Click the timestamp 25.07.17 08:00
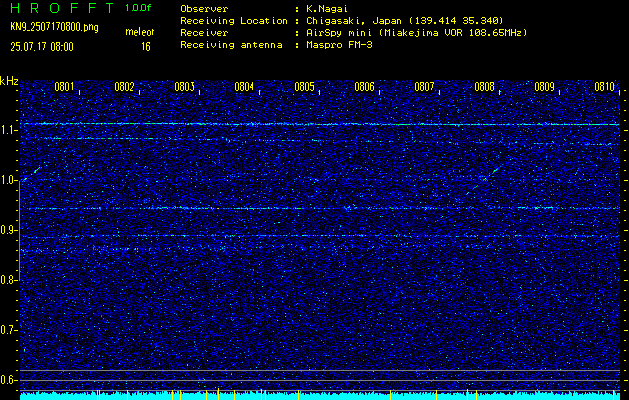Screen dimensions: 629x400 [42, 47]
